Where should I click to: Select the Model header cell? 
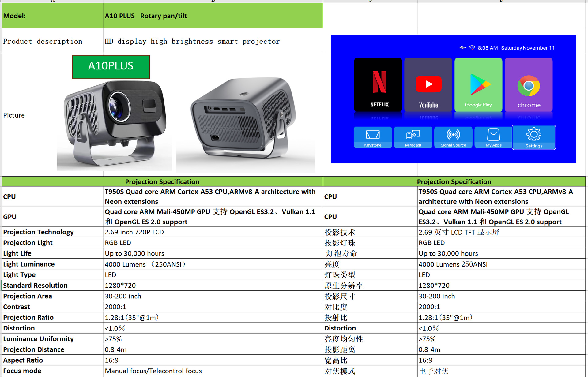pos(53,16)
